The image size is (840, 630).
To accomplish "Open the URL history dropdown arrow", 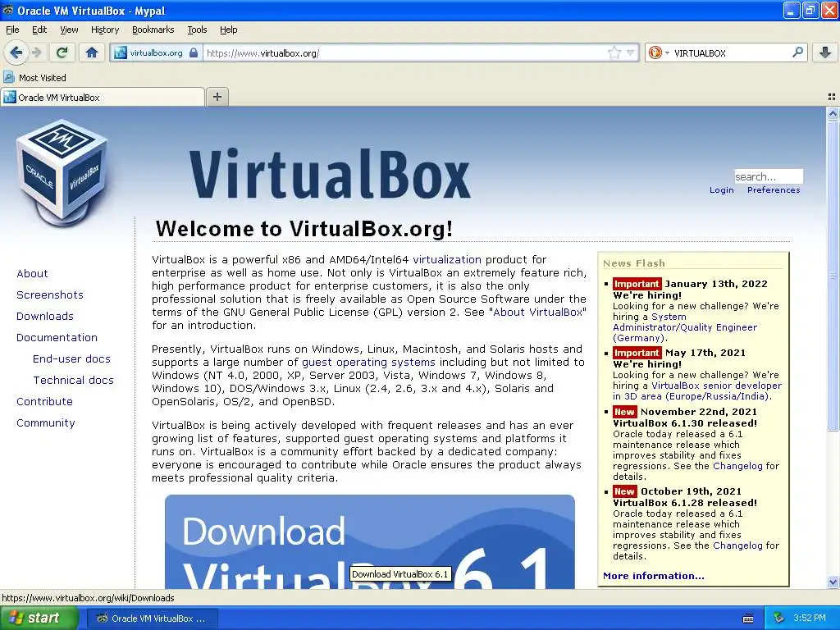I will (631, 52).
